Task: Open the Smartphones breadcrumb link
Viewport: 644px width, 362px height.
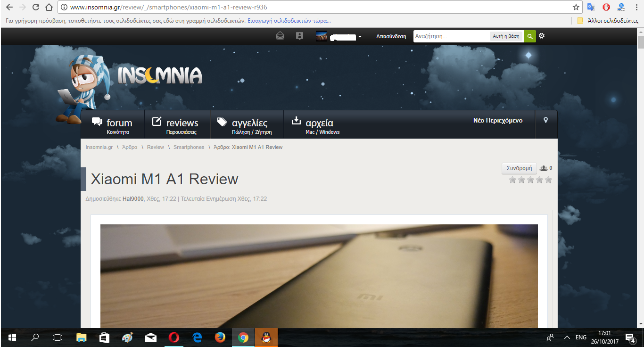Action: tap(189, 147)
